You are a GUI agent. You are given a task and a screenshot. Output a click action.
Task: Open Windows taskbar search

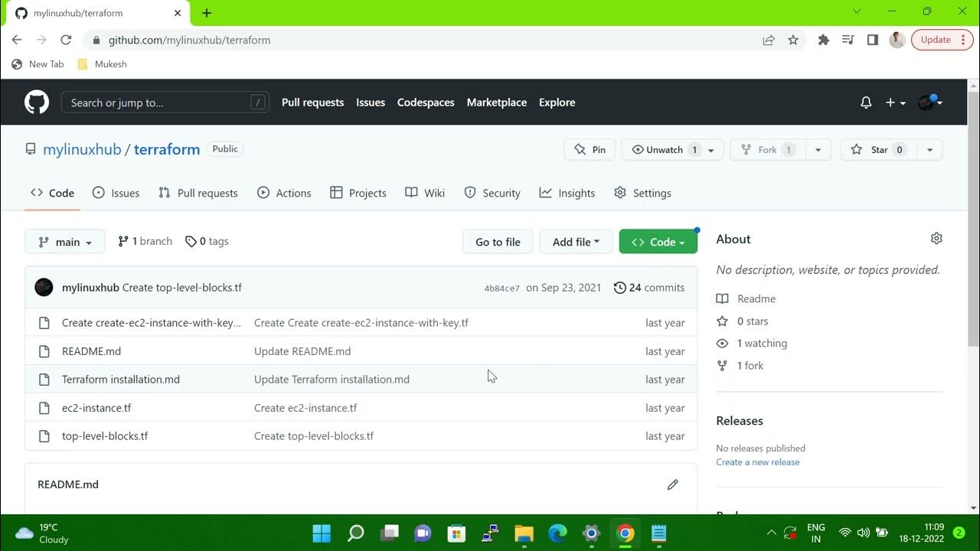pos(356,533)
